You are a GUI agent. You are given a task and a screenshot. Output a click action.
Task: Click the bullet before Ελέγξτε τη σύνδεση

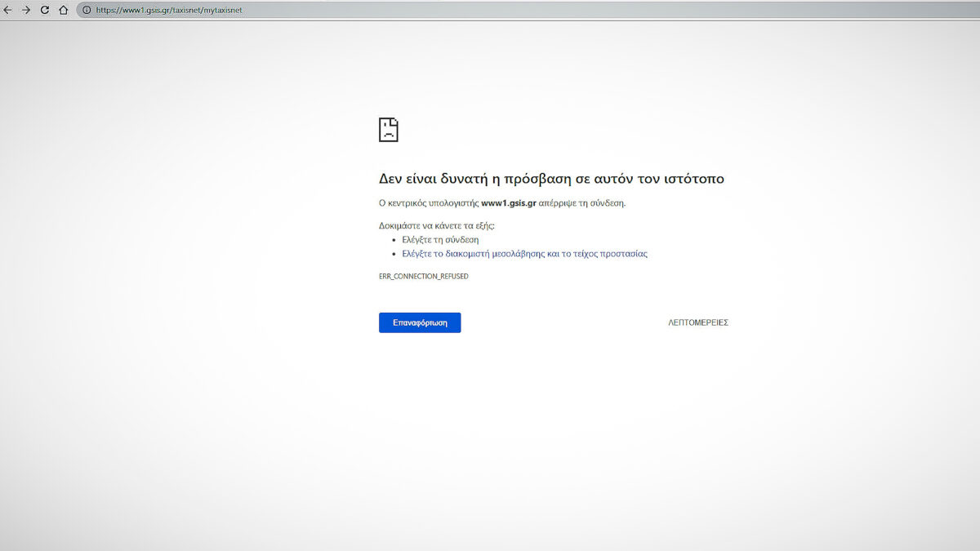pos(394,240)
